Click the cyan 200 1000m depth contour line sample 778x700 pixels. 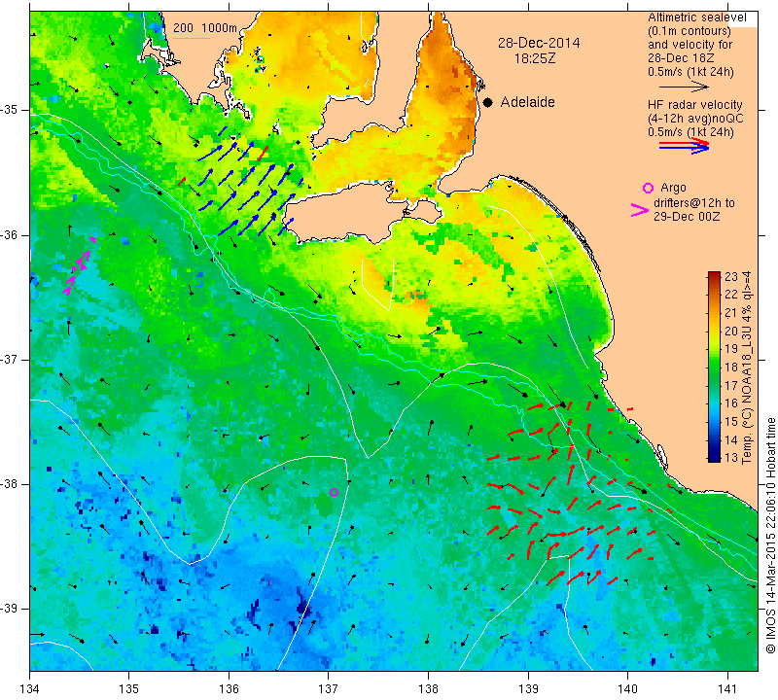[x=191, y=38]
